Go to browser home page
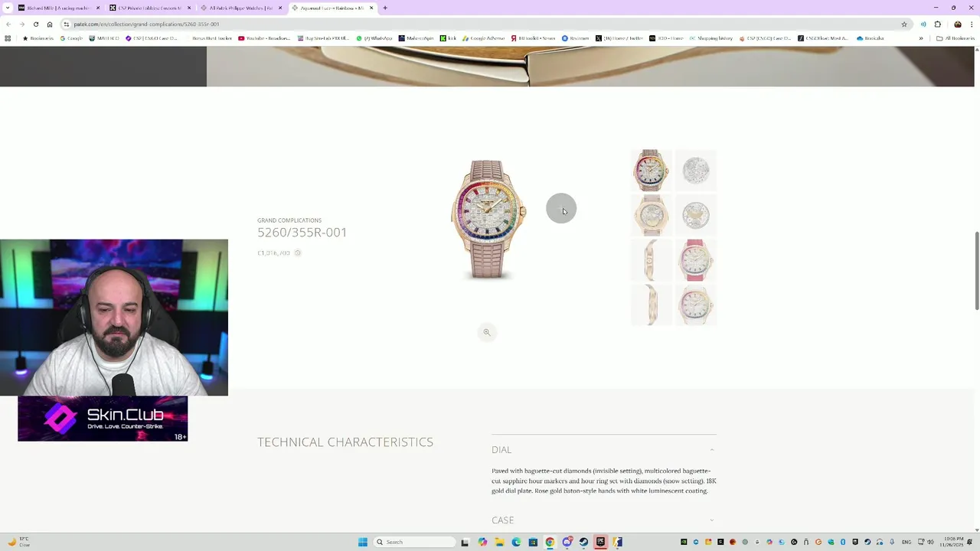 (50, 24)
